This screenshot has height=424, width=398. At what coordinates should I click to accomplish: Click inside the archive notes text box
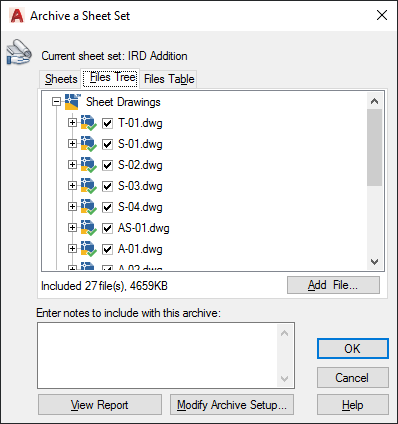158,355
